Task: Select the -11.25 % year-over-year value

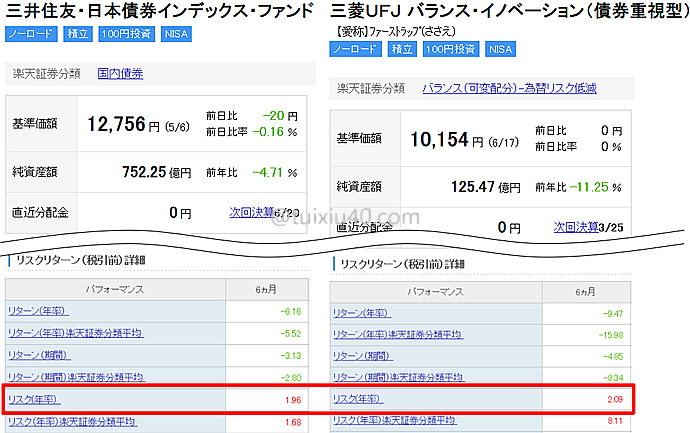Action: [596, 187]
